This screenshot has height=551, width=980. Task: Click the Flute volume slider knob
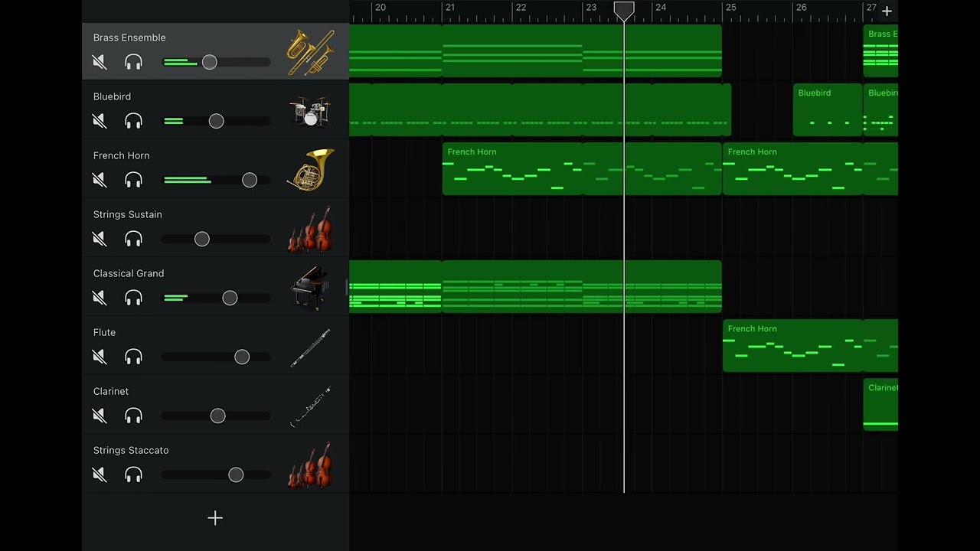pyautogui.click(x=242, y=357)
